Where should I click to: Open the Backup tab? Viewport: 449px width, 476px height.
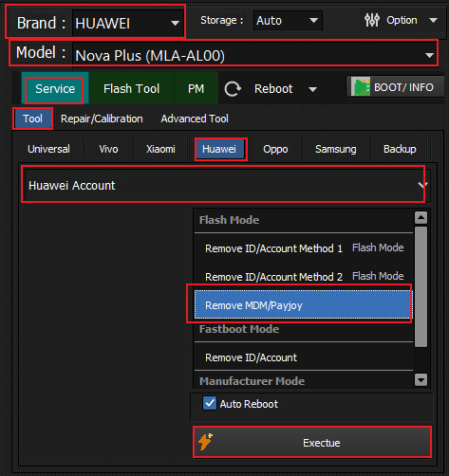[400, 149]
